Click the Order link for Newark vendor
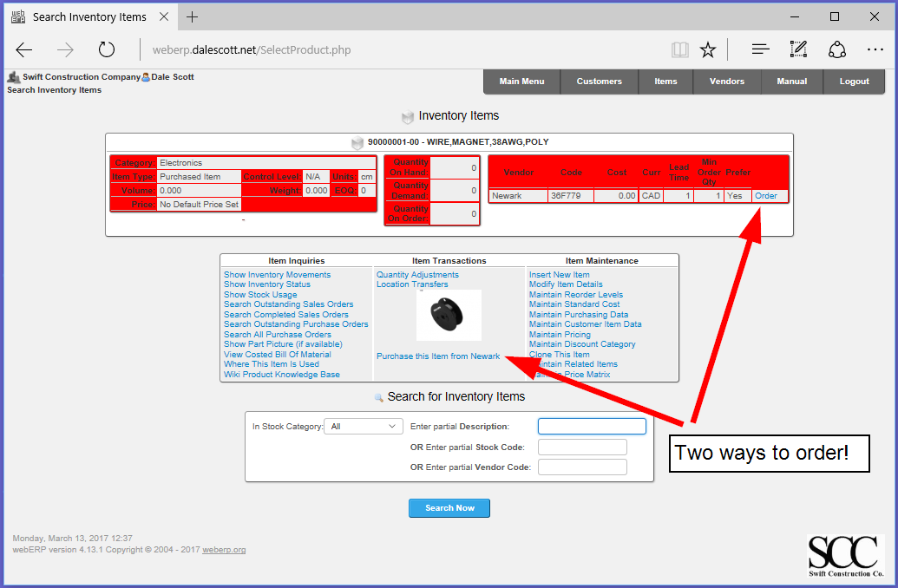This screenshot has height=588, width=898. [x=766, y=196]
